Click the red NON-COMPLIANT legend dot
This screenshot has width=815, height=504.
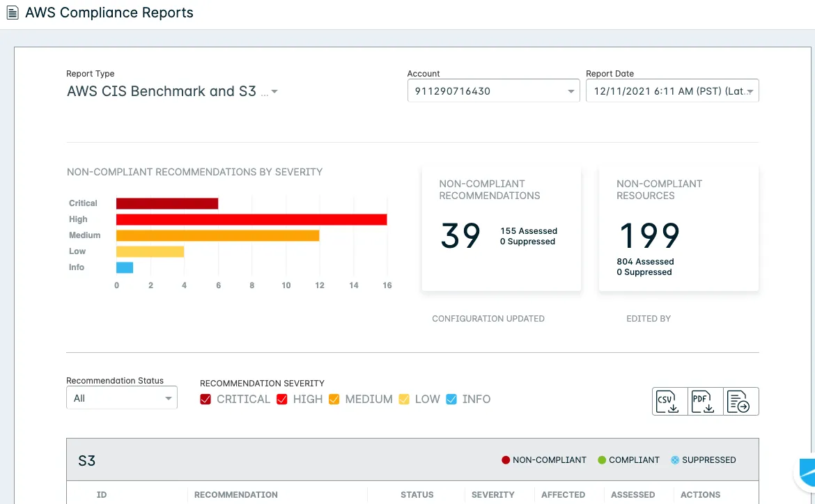pos(505,460)
